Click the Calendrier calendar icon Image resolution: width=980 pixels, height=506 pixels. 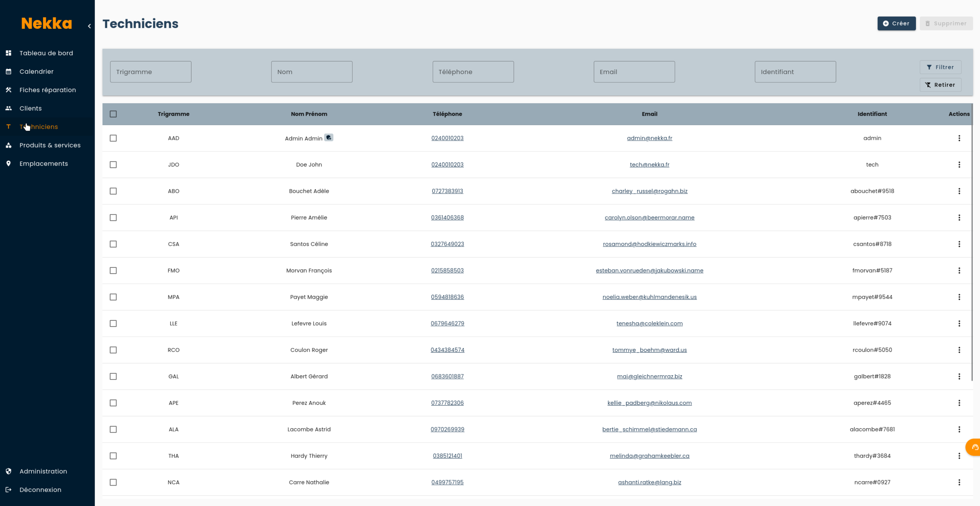pyautogui.click(x=8, y=72)
